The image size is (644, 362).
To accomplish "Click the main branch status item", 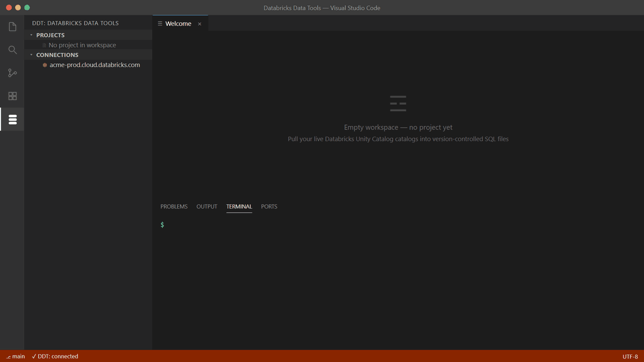I will [x=15, y=356].
